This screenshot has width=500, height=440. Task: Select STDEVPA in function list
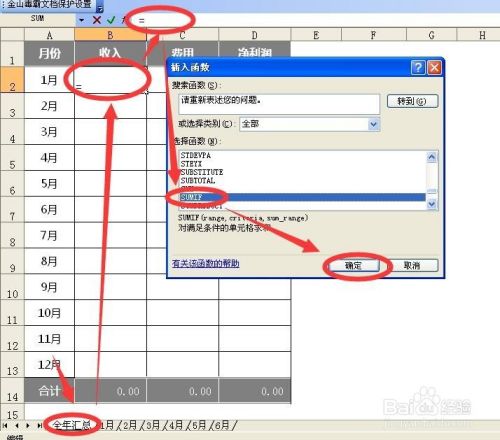coord(196,155)
